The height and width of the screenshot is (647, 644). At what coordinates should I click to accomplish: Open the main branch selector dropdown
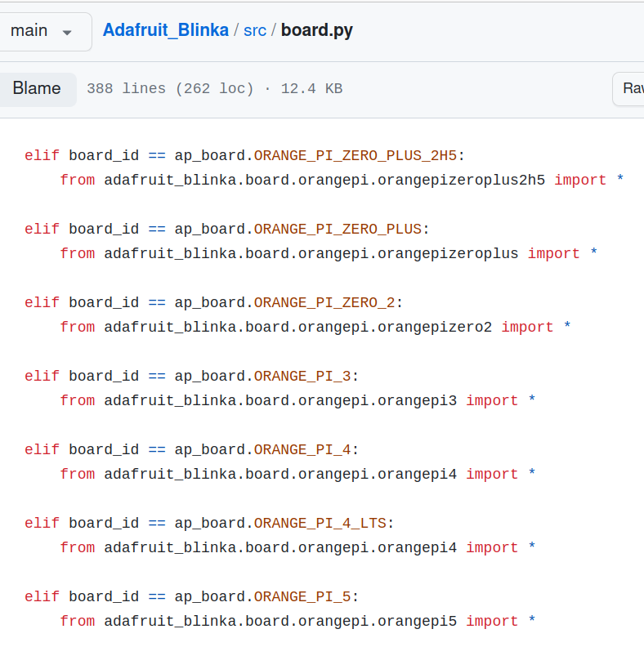pos(41,31)
